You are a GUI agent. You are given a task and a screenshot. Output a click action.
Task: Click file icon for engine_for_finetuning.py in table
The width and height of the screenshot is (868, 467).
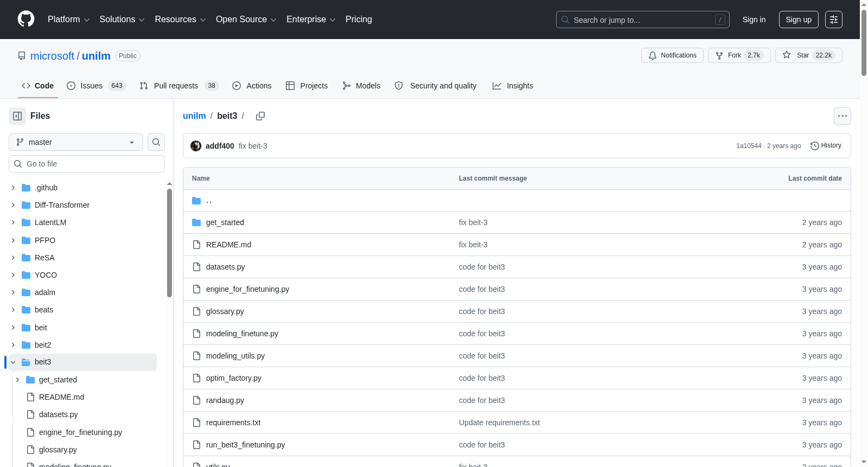[196, 289]
